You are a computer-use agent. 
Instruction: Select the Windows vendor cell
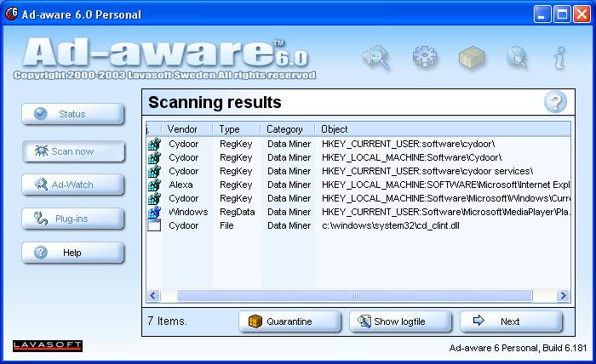(188, 212)
